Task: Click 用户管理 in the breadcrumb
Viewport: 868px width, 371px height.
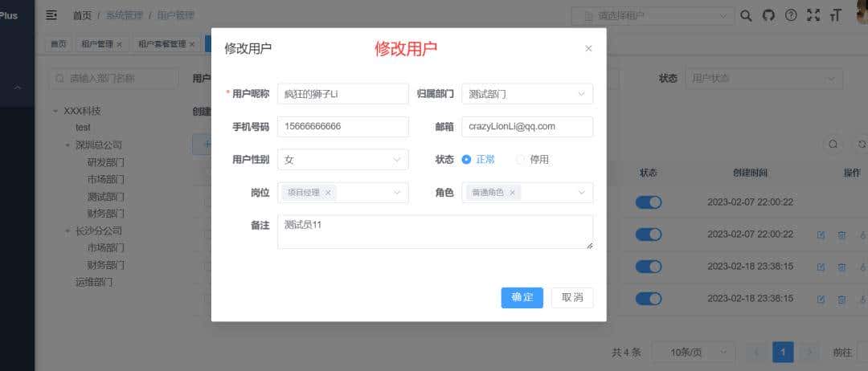Action: (175, 15)
